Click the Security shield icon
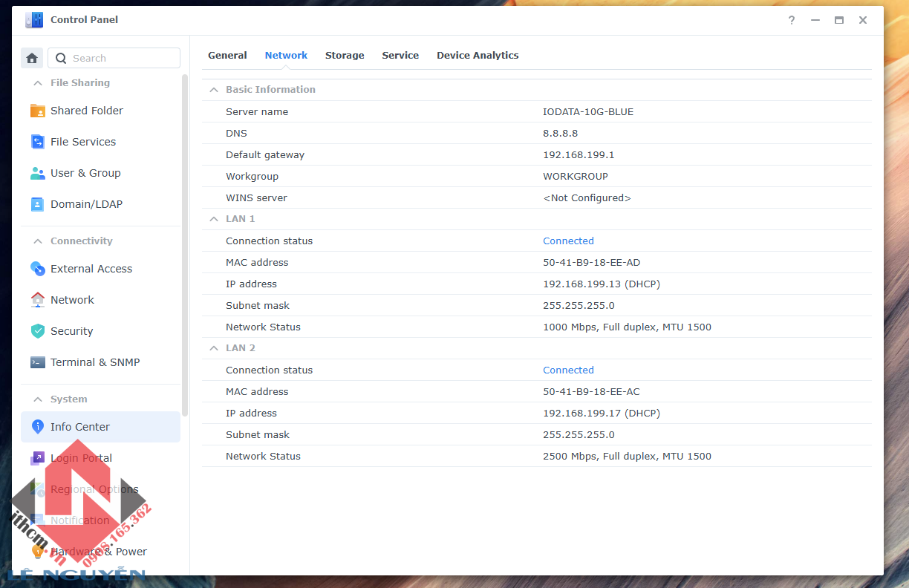 tap(37, 331)
